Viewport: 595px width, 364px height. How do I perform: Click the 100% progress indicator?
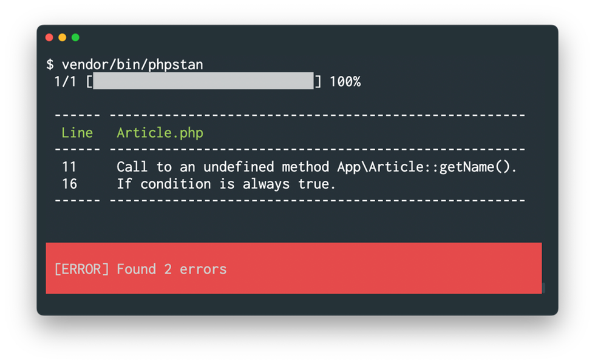pyautogui.click(x=345, y=81)
